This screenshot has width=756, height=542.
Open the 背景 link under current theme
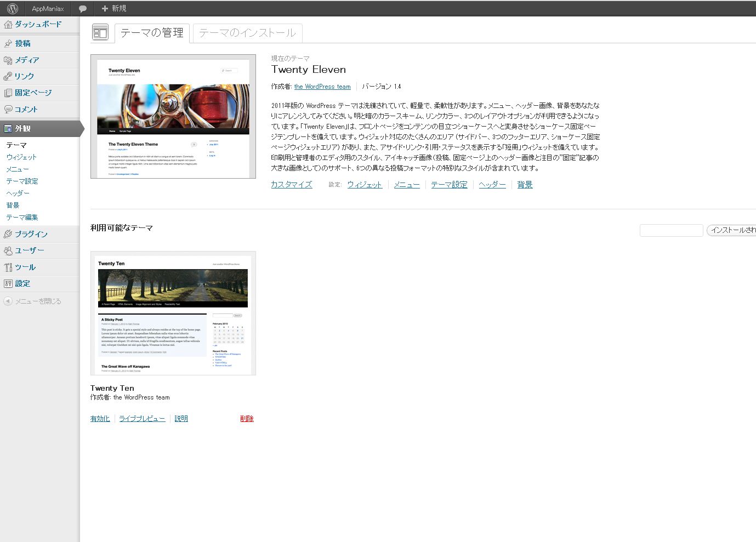click(x=525, y=185)
